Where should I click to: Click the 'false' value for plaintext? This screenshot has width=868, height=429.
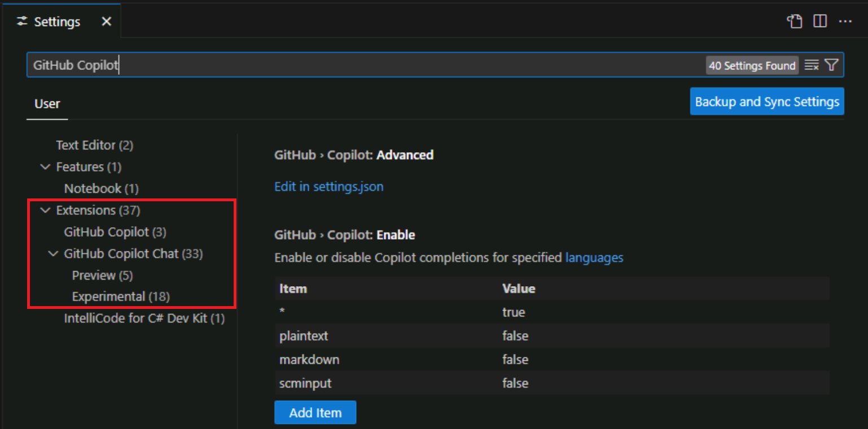tap(515, 336)
